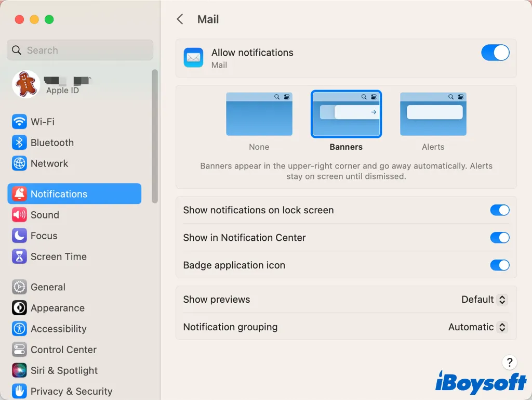The image size is (532, 400).
Task: Click the Wi-Fi icon in sidebar
Action: (x=19, y=122)
